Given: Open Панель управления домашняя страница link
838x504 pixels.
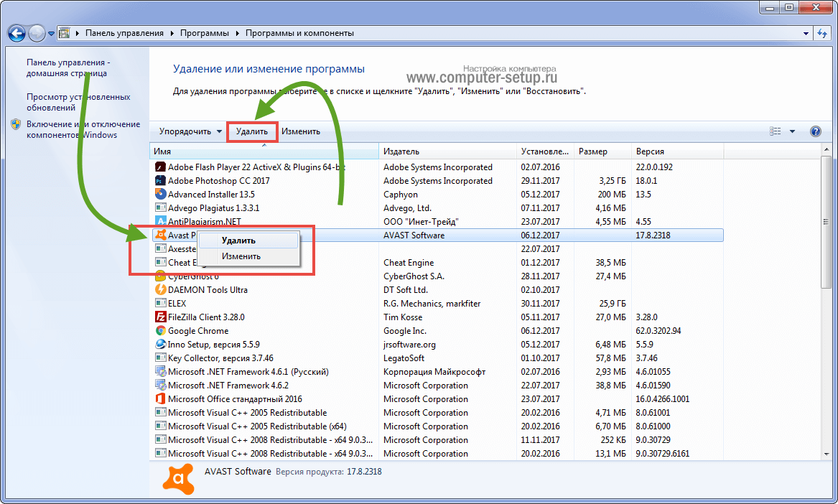Looking at the screenshot, I should point(68,67).
